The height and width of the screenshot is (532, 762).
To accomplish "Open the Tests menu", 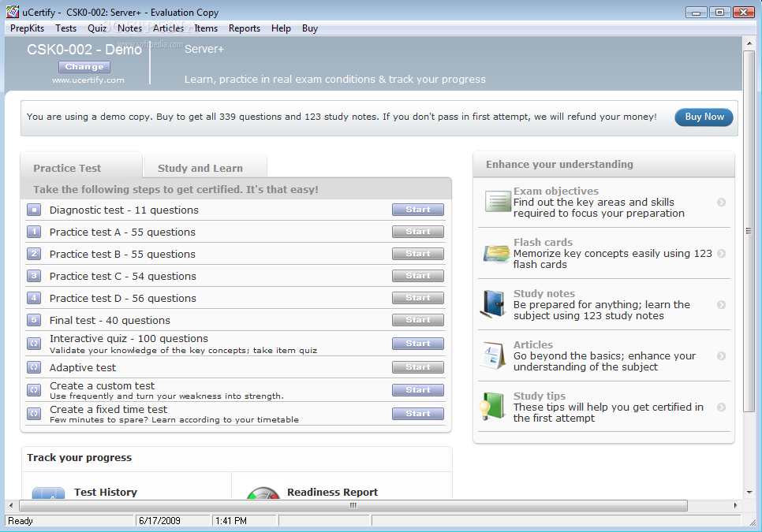I will point(65,28).
